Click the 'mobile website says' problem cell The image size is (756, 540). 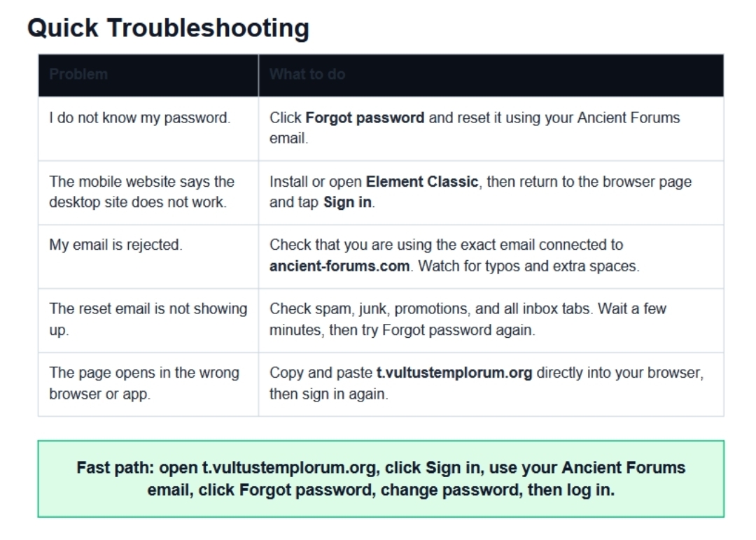[141, 192]
